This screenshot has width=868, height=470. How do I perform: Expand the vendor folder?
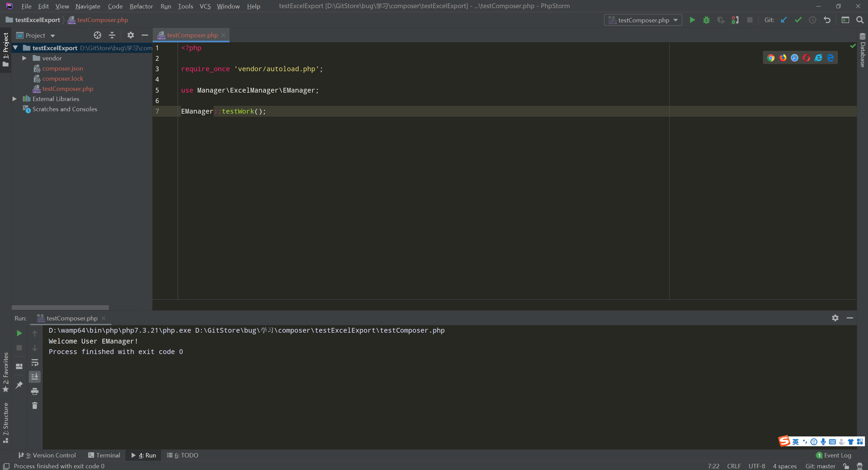24,58
